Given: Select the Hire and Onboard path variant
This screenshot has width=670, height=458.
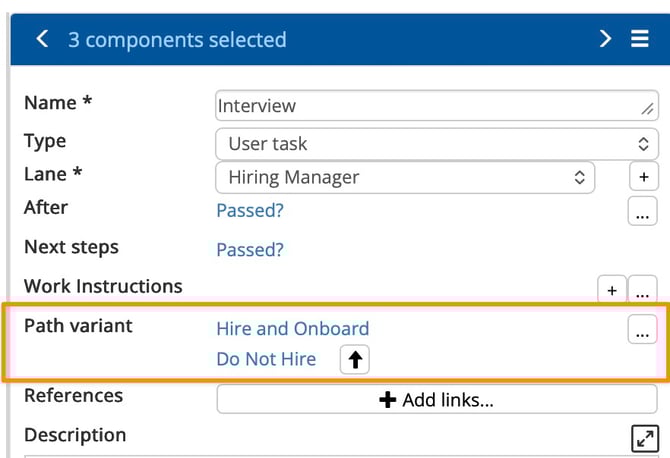Looking at the screenshot, I should coord(292,328).
